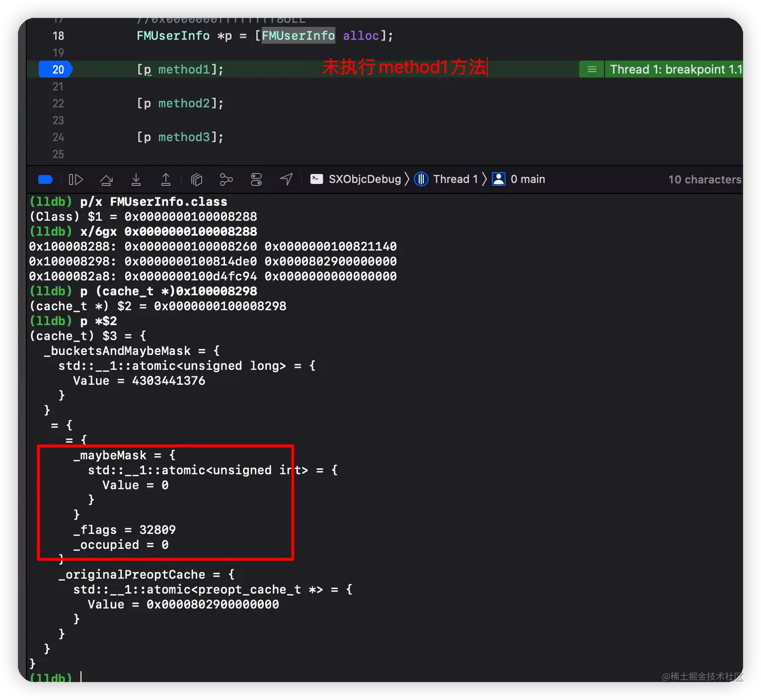This screenshot has height=700, width=761.
Task: Click the highlighted FMUserInfo token on line 18
Action: (x=298, y=36)
